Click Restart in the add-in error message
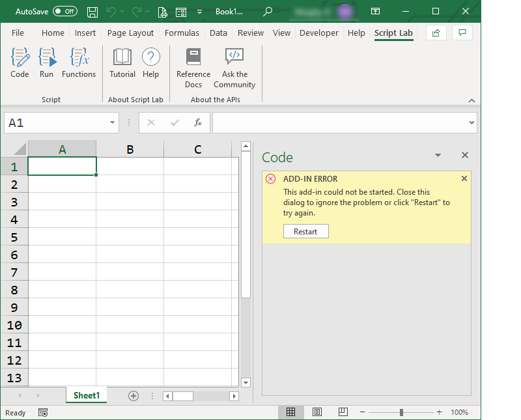This screenshot has width=521, height=420. pos(305,231)
